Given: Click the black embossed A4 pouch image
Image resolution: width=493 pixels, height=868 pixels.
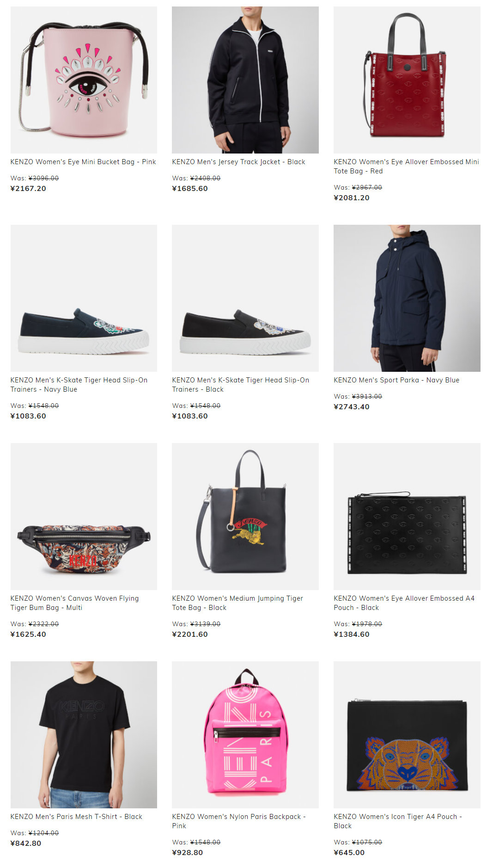Looking at the screenshot, I should click(x=407, y=517).
